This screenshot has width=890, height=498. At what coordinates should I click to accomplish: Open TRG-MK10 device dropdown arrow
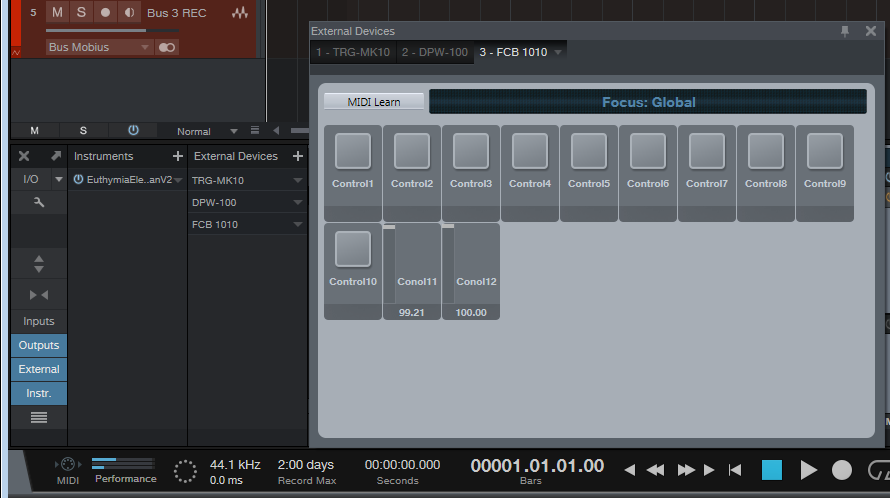pos(297,180)
